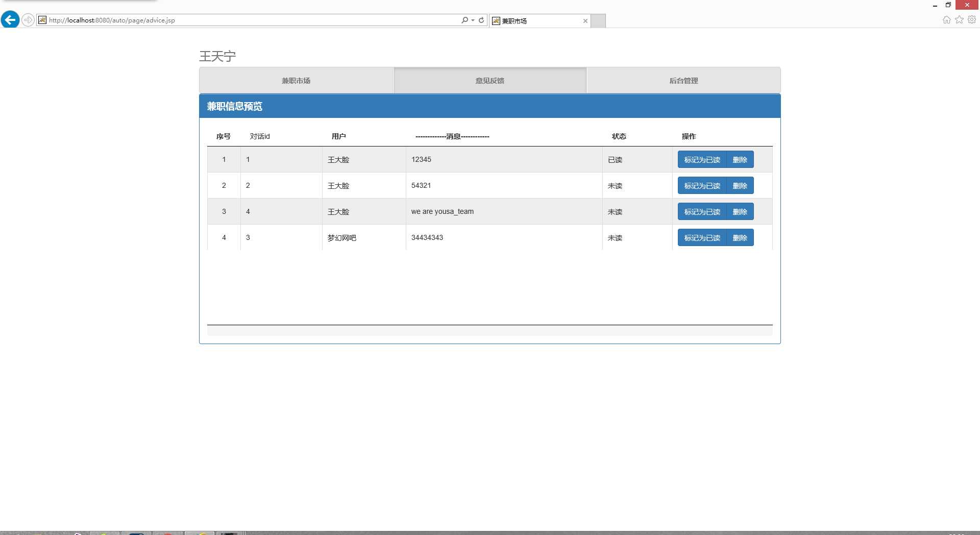Click the 王天宁 username heading

pos(217,56)
